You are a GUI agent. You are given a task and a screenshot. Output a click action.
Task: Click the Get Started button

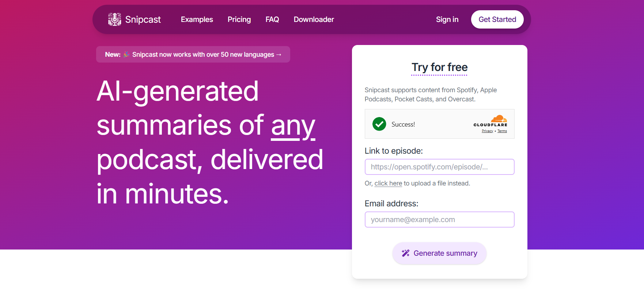point(497,19)
